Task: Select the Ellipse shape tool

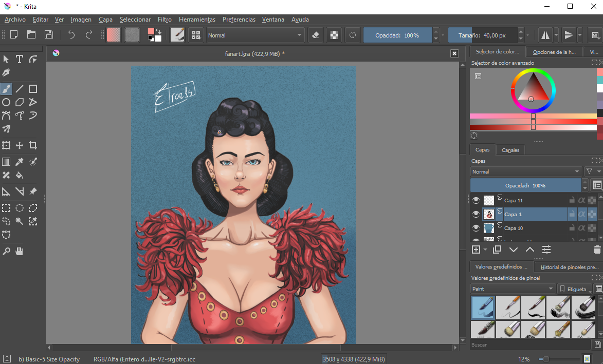Action: tap(6, 102)
